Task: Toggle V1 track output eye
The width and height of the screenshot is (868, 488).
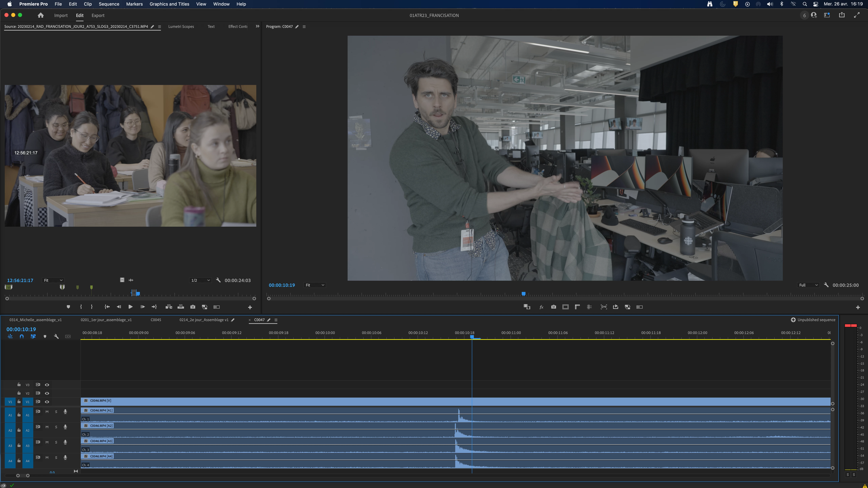Action: pos(47,402)
